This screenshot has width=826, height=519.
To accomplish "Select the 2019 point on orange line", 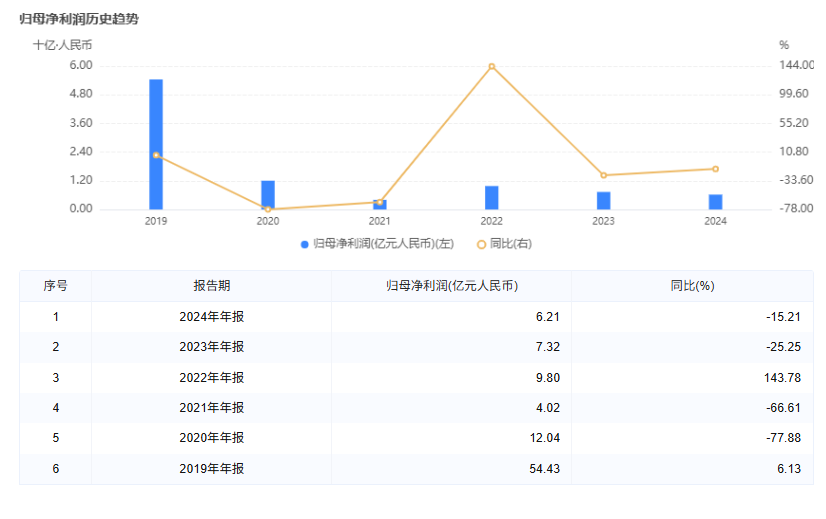I will click(156, 155).
